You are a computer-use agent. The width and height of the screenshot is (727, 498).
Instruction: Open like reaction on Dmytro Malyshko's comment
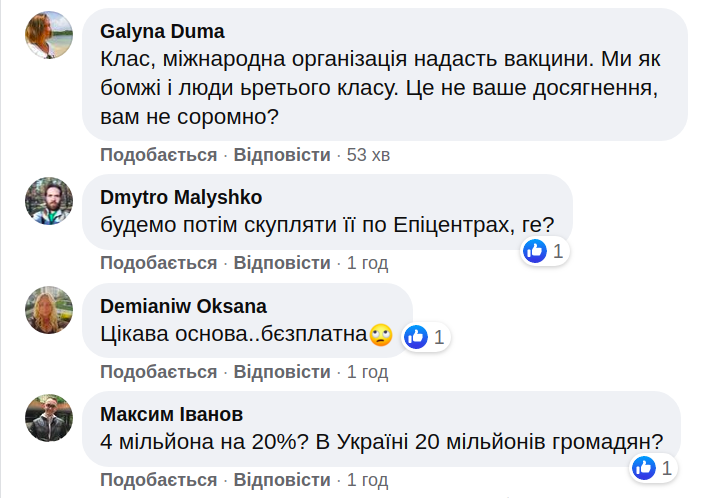(x=545, y=251)
